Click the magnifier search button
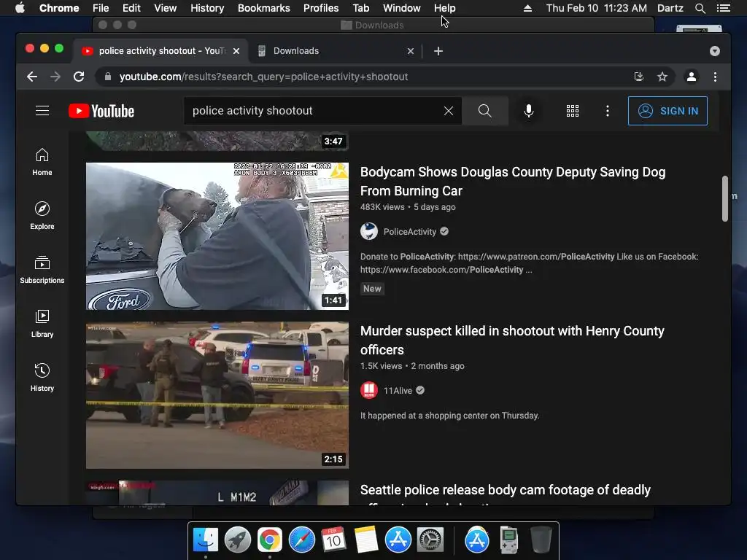747x560 pixels. click(x=484, y=111)
